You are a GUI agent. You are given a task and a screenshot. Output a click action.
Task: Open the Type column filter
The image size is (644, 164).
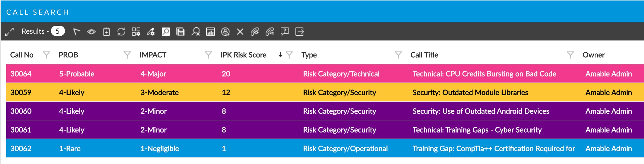tap(398, 55)
